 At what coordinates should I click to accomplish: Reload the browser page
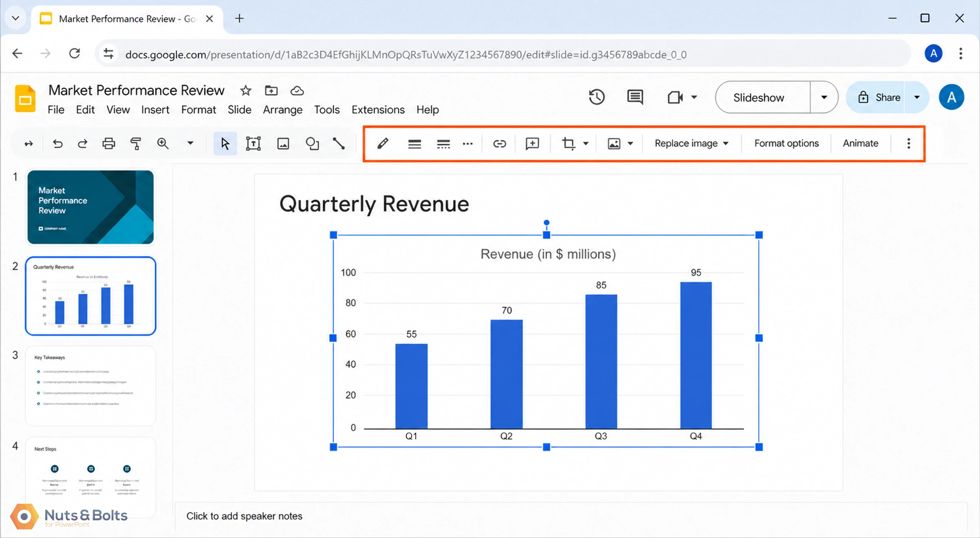click(74, 53)
